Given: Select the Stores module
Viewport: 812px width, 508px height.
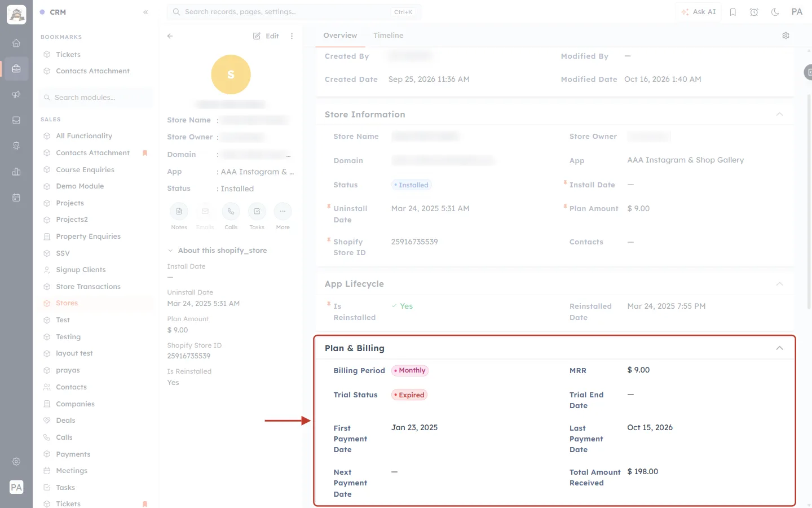Looking at the screenshot, I should [67, 303].
